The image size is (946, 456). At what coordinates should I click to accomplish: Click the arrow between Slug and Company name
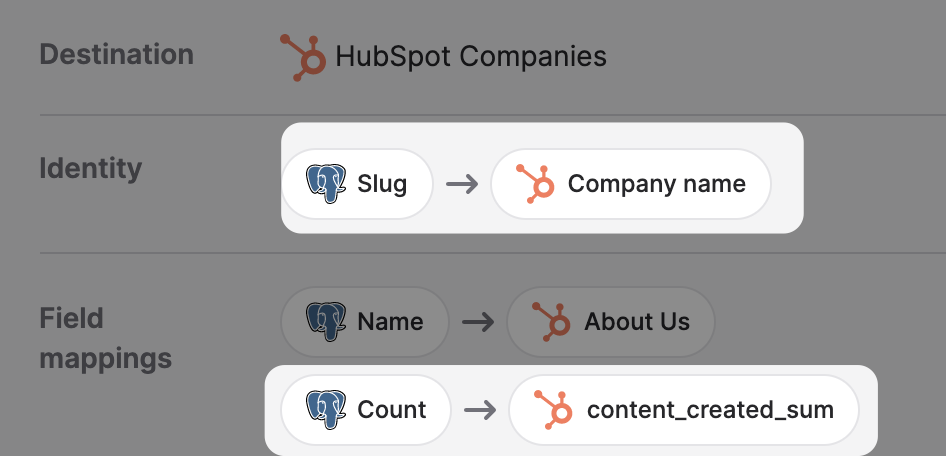[x=462, y=184]
